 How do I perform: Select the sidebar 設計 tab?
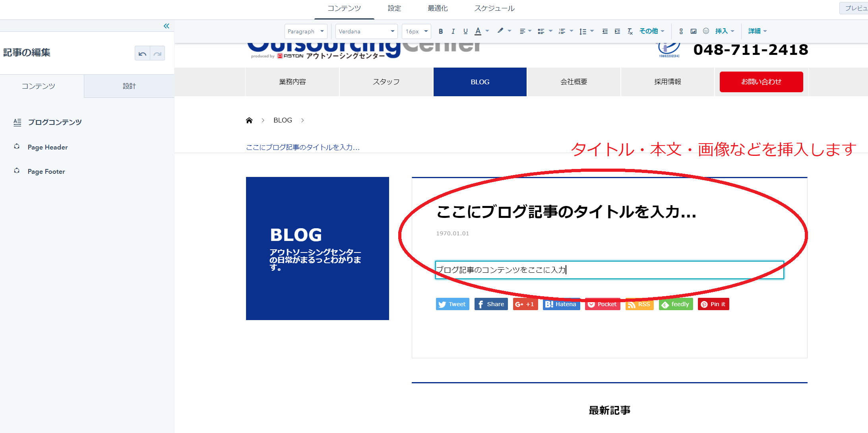pyautogui.click(x=129, y=86)
